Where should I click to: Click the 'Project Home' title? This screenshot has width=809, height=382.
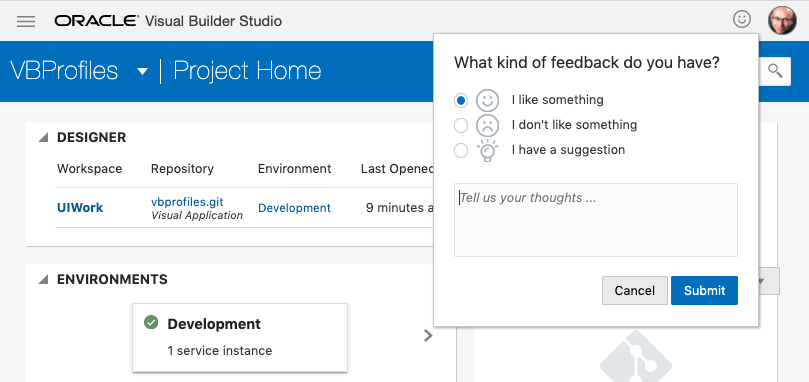(x=247, y=71)
